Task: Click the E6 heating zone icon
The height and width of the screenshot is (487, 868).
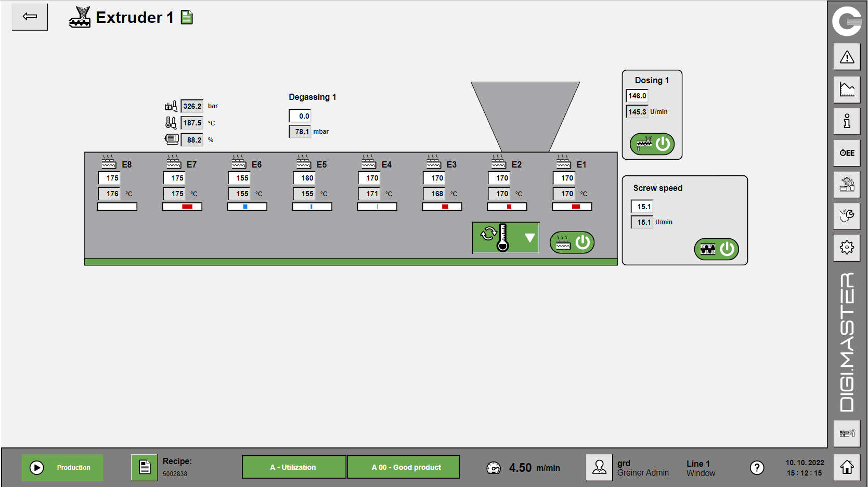Action: coord(239,162)
